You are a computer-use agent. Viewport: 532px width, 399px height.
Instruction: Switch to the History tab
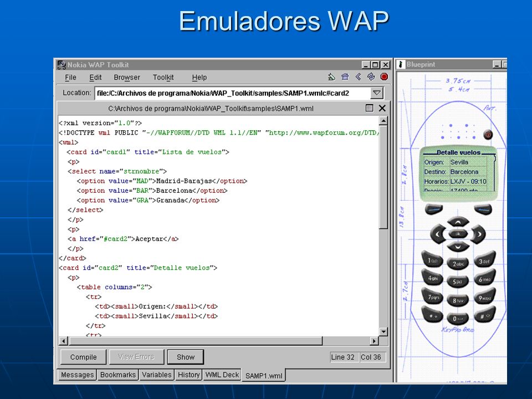click(188, 375)
